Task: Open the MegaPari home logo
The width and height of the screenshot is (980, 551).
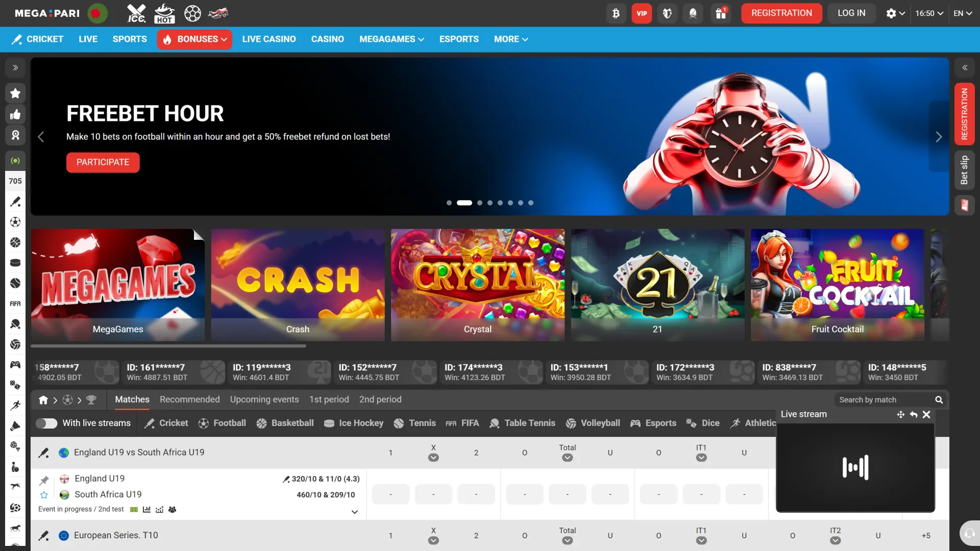Action: pos(47,13)
